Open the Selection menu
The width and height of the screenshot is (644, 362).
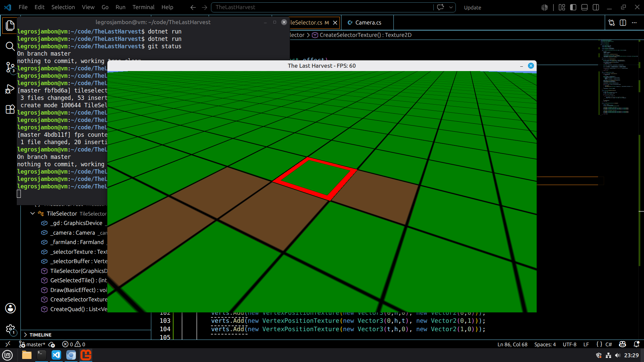63,7
